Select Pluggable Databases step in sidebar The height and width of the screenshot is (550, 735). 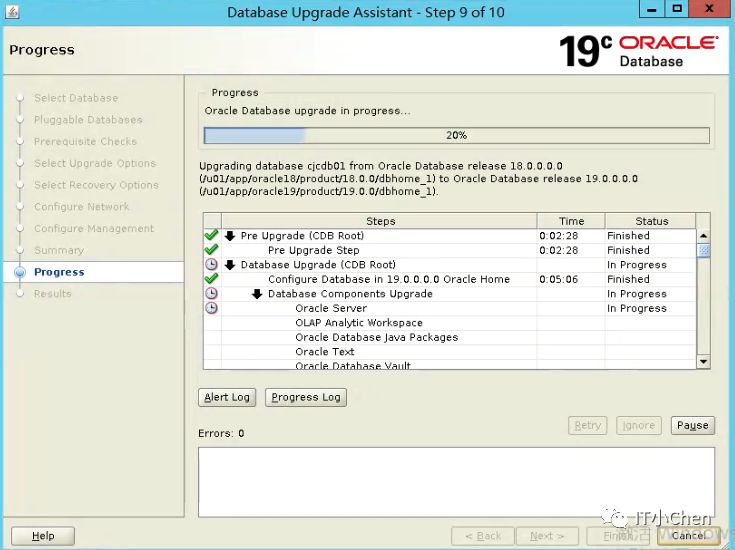[88, 120]
